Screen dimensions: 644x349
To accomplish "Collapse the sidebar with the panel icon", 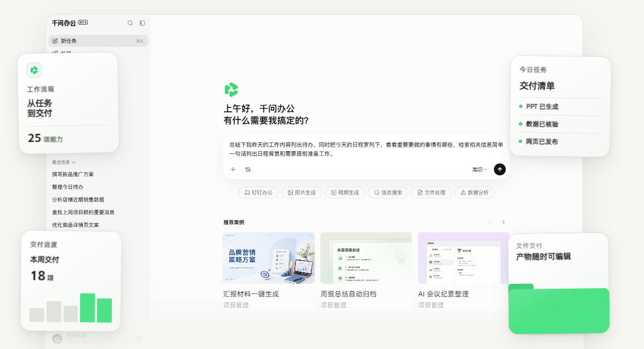I will pos(142,23).
